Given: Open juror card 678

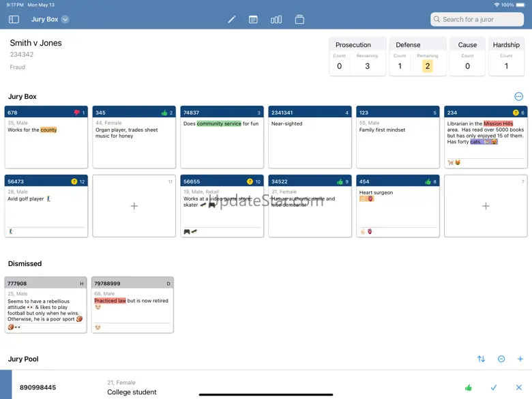Looking at the screenshot, I should 46,137.
